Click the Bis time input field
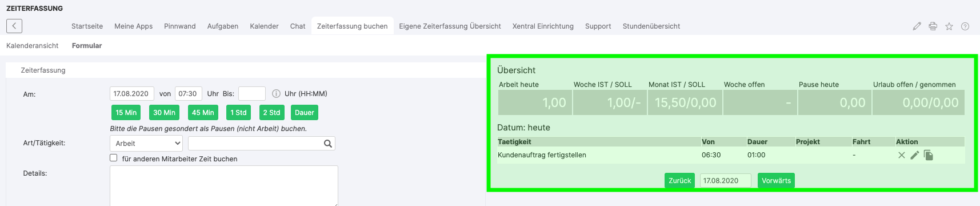Image resolution: width=980 pixels, height=206 pixels. (x=252, y=94)
